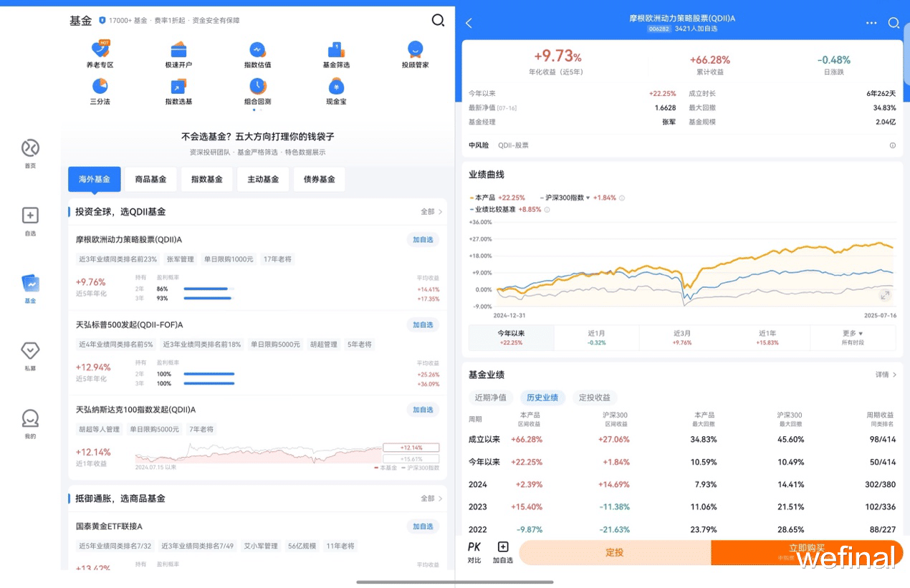Switch to 定投收益 tab
The width and height of the screenshot is (910, 588).
click(x=595, y=397)
